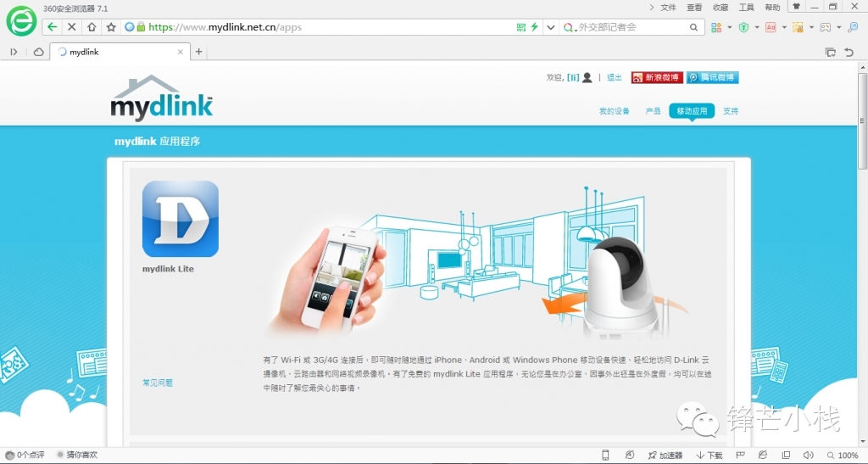The height and width of the screenshot is (464, 868).
Task: Click the QR code icon in address bar
Action: (521, 27)
